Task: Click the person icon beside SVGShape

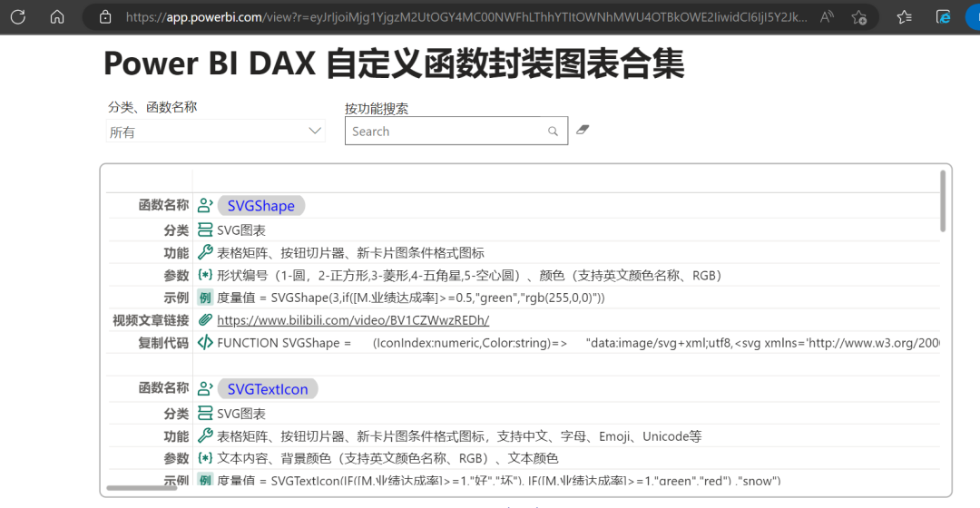Action: (x=205, y=205)
